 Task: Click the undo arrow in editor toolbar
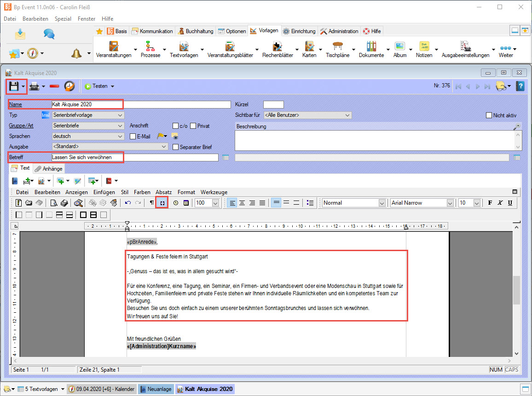point(127,203)
